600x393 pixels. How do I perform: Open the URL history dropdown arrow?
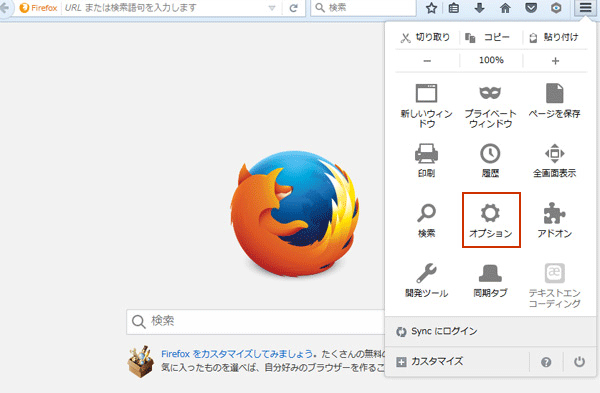coord(272,8)
